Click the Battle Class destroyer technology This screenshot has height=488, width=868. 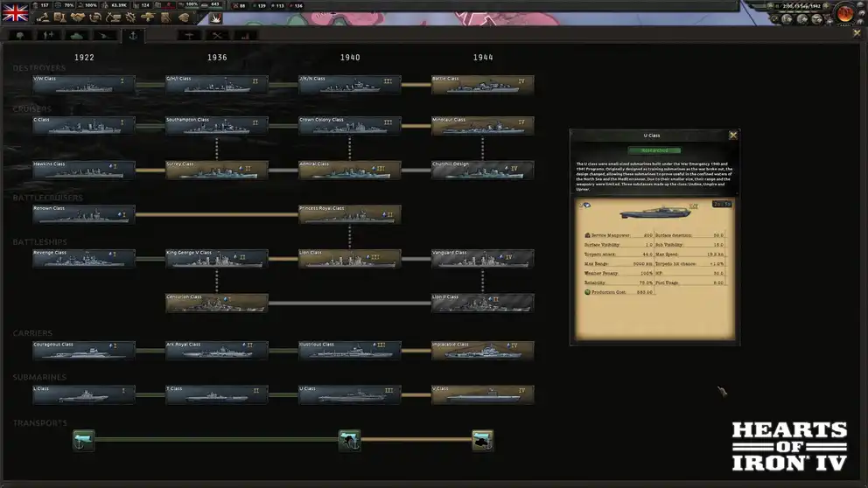pos(483,84)
